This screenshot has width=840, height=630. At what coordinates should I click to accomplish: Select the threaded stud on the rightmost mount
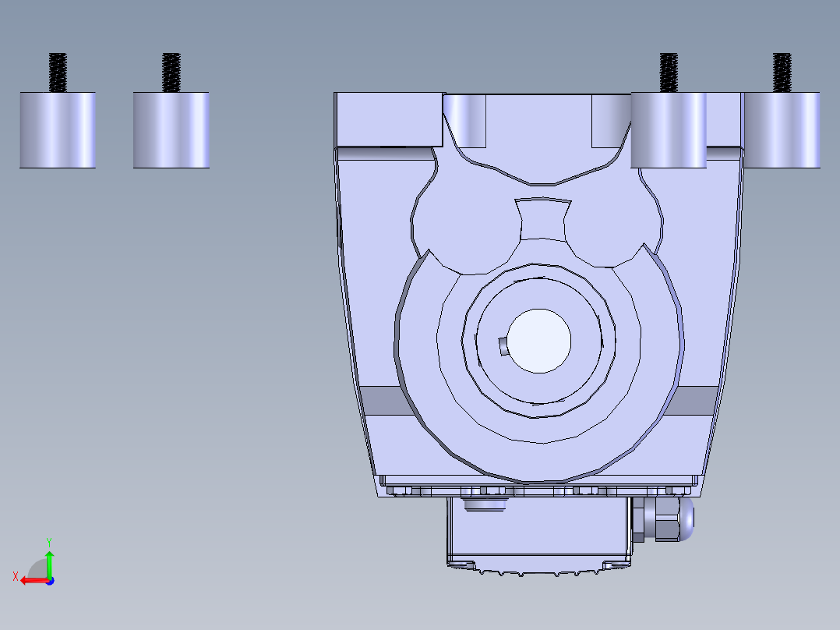tap(782, 73)
